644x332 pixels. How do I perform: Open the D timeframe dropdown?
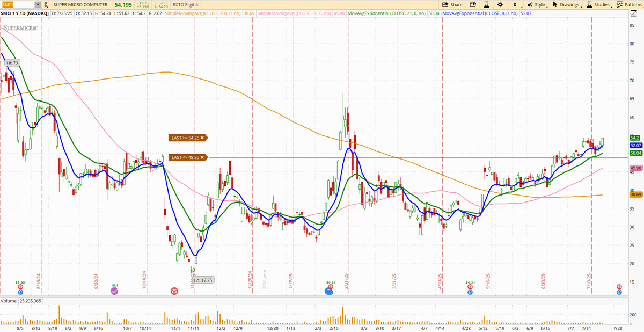click(x=515, y=4)
